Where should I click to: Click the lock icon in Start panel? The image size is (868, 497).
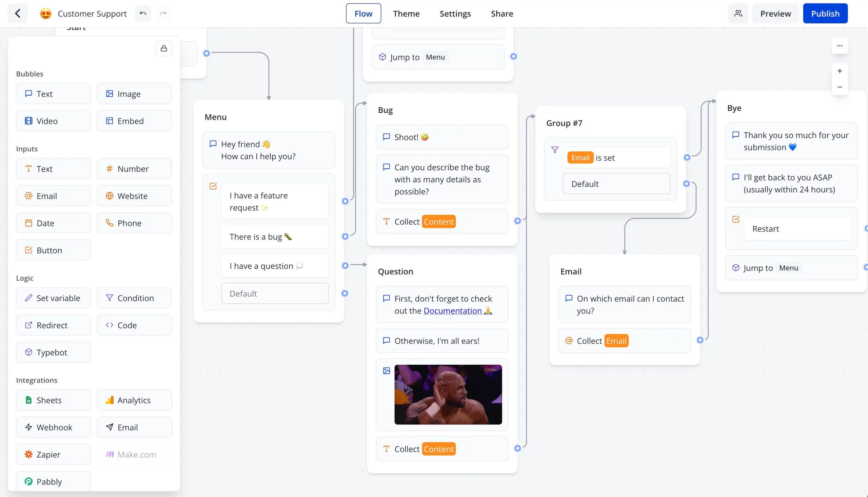pos(163,48)
